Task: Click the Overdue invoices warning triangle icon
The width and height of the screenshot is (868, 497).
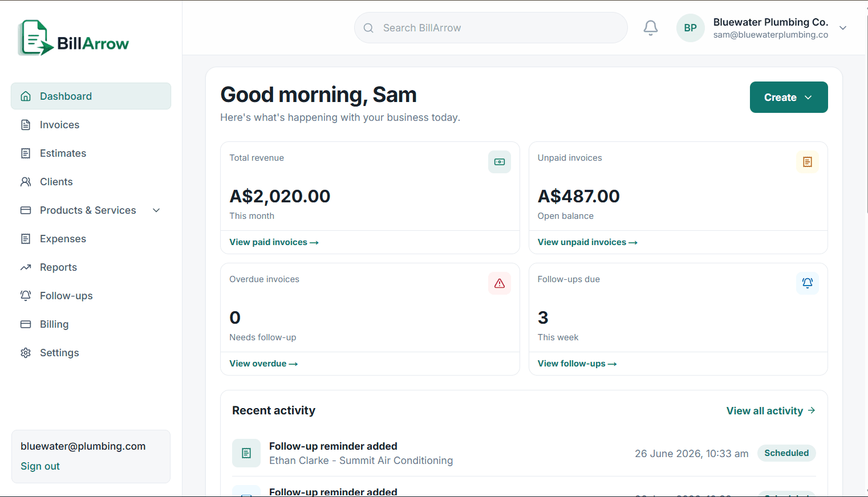Action: pyautogui.click(x=500, y=283)
